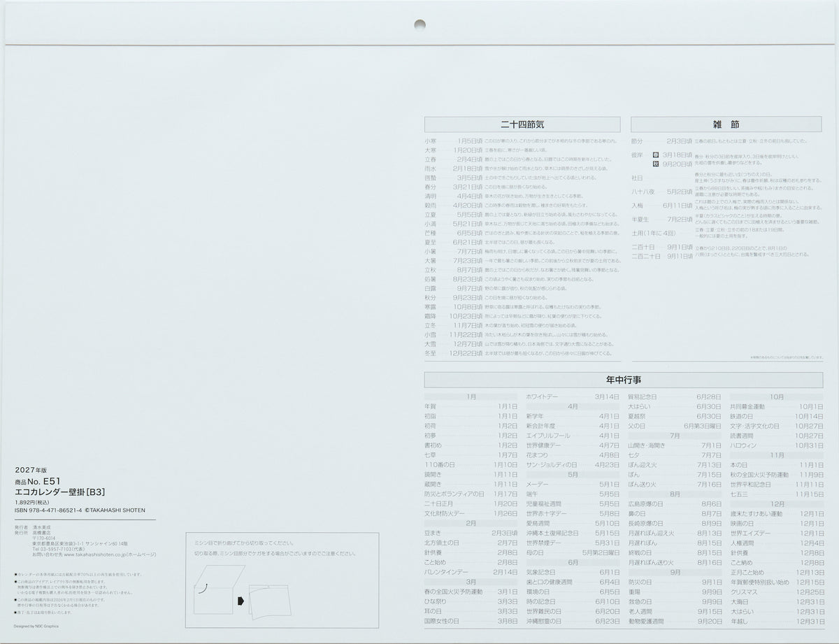
Task: Click the 入梅 entry under 雑節
Action: (638, 206)
